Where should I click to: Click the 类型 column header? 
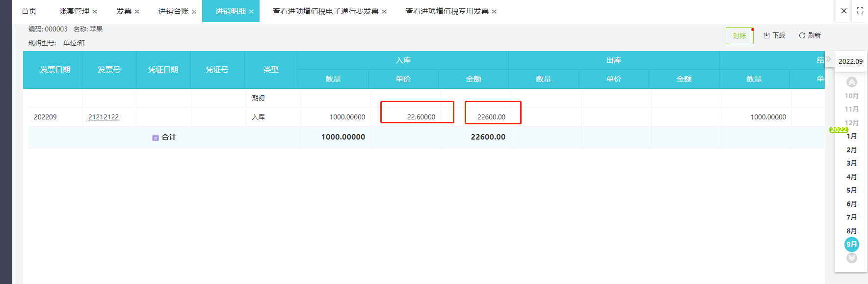(271, 70)
